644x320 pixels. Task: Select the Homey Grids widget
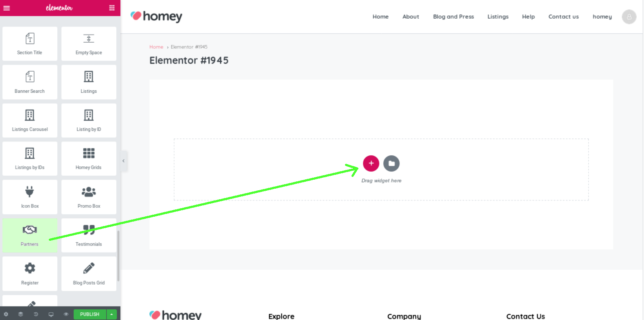tap(89, 159)
